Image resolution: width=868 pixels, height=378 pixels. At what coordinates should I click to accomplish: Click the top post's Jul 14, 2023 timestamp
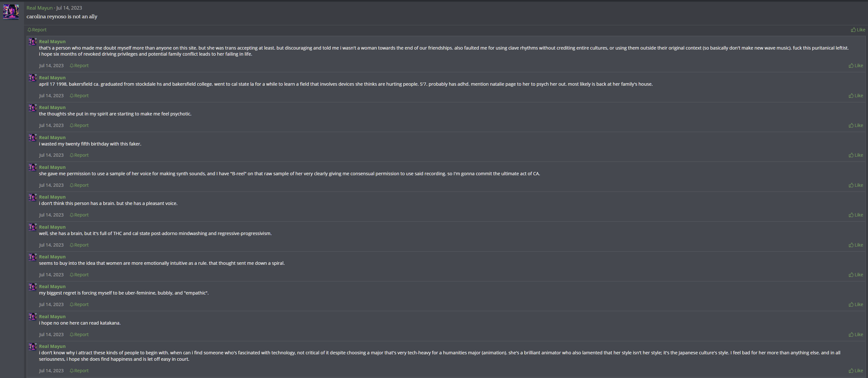[x=69, y=8]
